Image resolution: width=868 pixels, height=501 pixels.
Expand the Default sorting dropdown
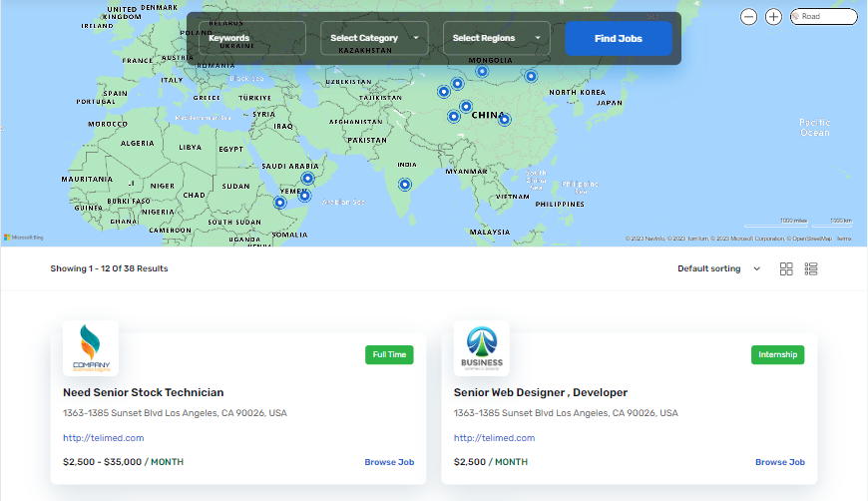point(718,268)
